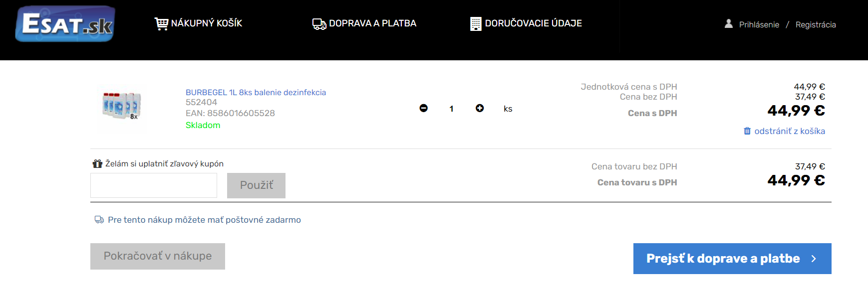Switch to the DOPRAVA A PLATBA step
The image size is (868, 298).
pyautogui.click(x=372, y=23)
